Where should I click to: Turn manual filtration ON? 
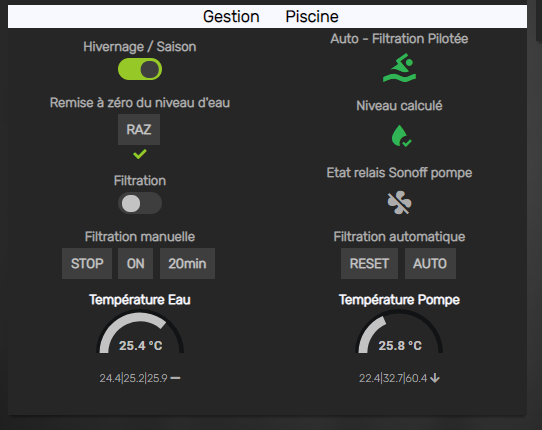(136, 264)
